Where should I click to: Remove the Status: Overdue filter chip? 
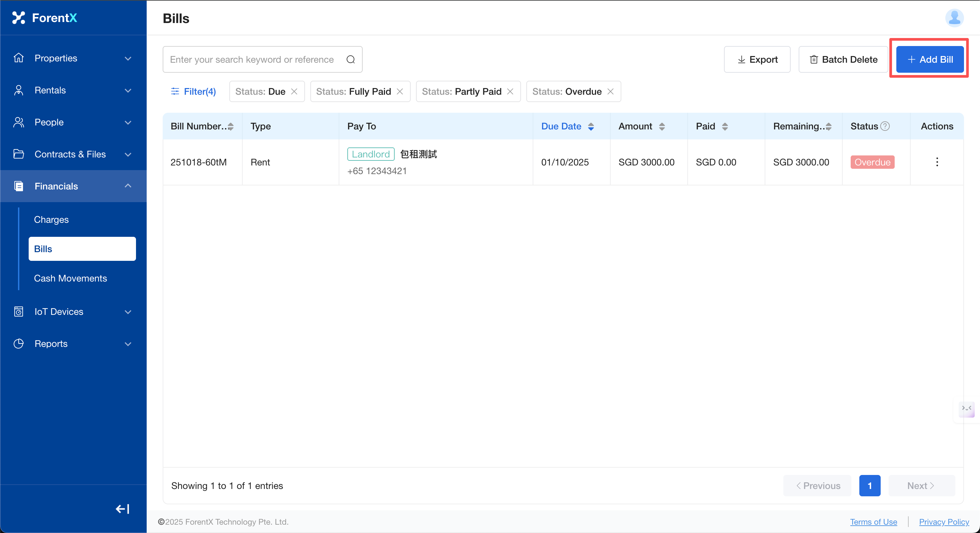click(x=610, y=91)
